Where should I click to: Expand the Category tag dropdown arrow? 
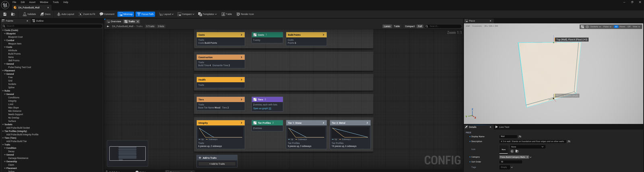point(530,157)
